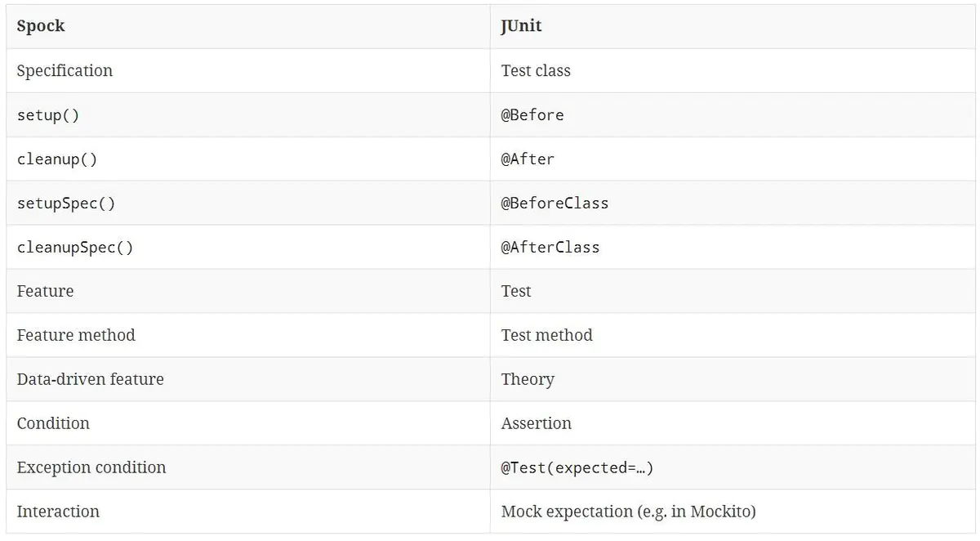This screenshot has width=980, height=541.
Task: Select the @Test(expected=…) code text
Action: click(x=577, y=467)
